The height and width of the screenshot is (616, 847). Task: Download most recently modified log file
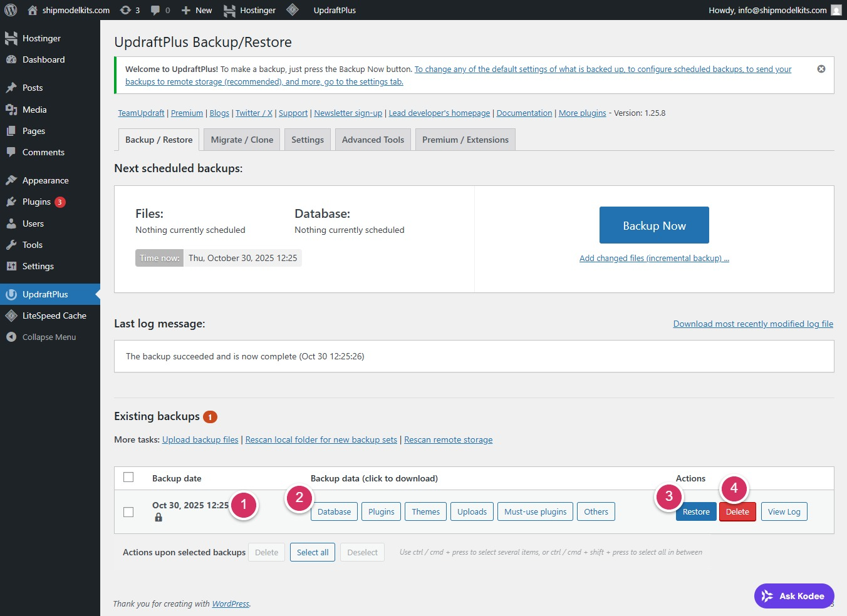point(752,324)
